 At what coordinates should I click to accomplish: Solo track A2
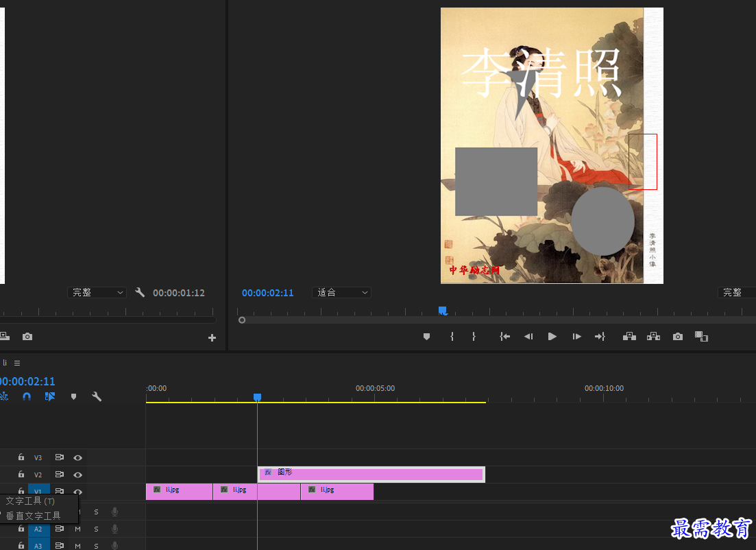pos(96,529)
